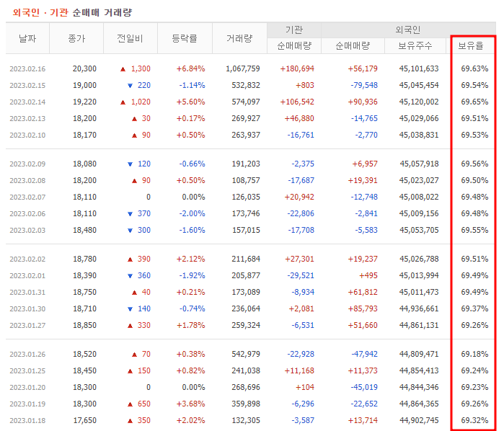Select holdings value 45,101,633
504x431 pixels.
[419, 68]
